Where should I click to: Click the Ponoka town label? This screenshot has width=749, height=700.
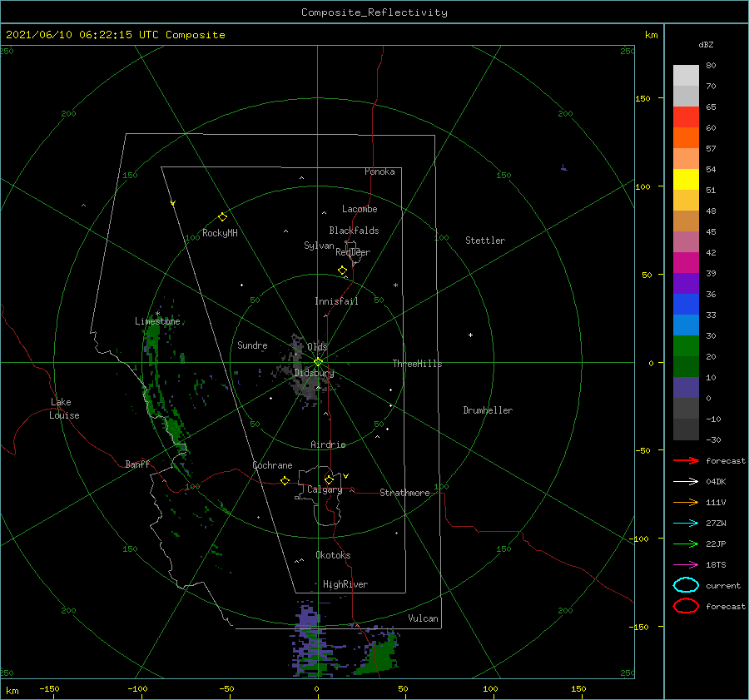[379, 172]
